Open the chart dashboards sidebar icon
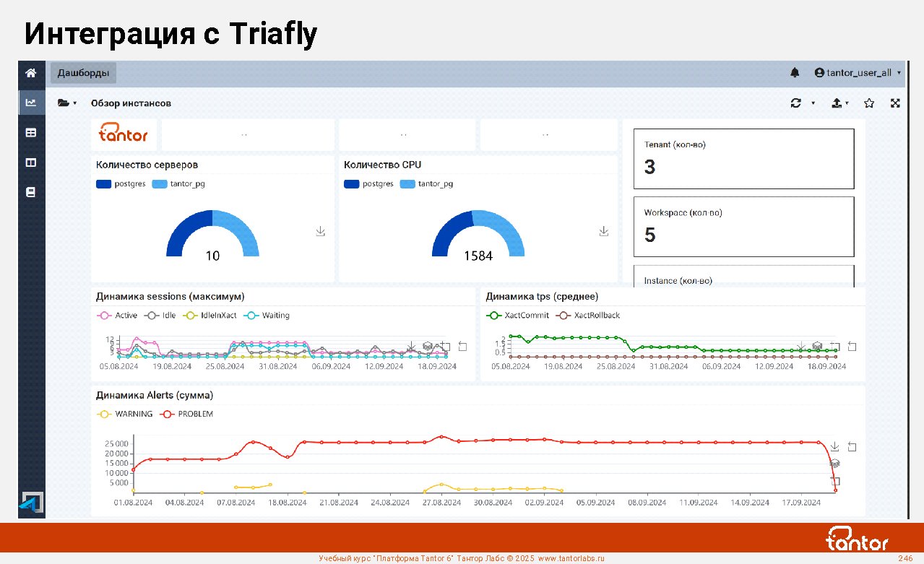This screenshot has height=564, width=924. (31, 103)
